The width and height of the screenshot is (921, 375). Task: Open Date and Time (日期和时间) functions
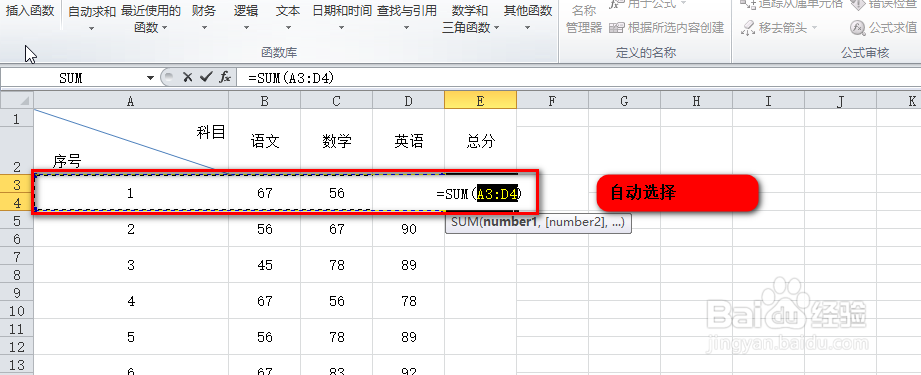click(x=342, y=18)
